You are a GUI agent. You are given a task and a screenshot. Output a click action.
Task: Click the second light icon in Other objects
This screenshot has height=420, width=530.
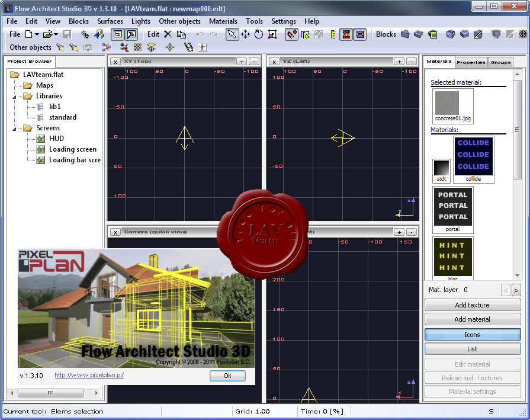tap(73, 47)
